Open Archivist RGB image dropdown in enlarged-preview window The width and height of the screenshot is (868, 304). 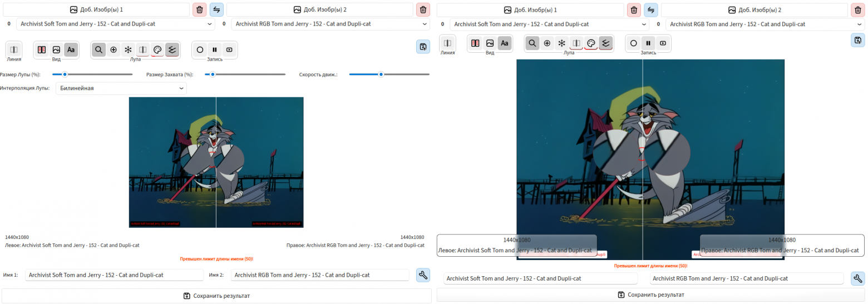coord(765,24)
